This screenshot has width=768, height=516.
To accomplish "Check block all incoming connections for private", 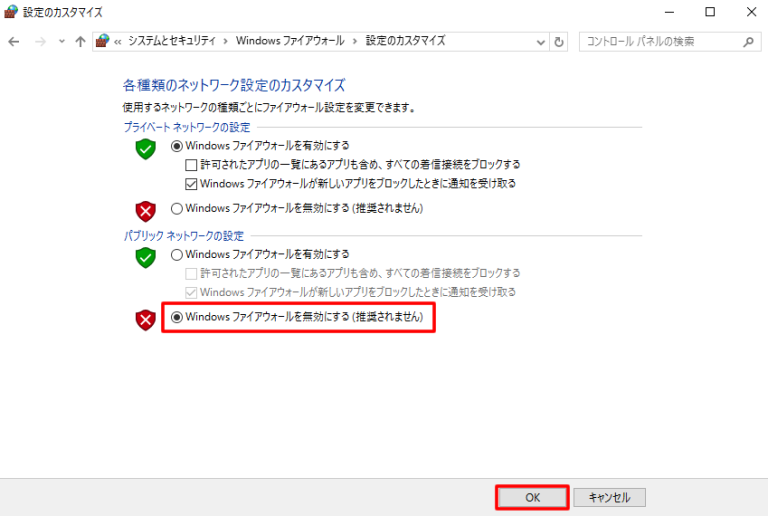I will coord(191,165).
